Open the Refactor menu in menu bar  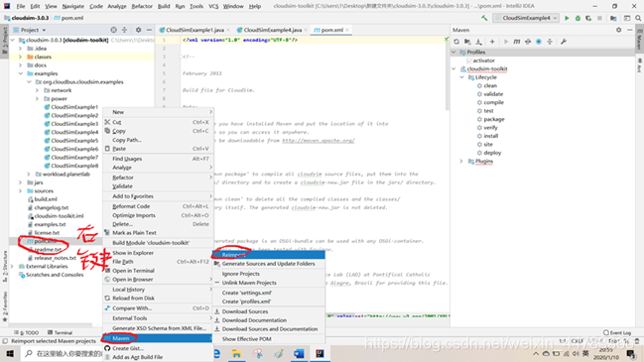(x=142, y=6)
